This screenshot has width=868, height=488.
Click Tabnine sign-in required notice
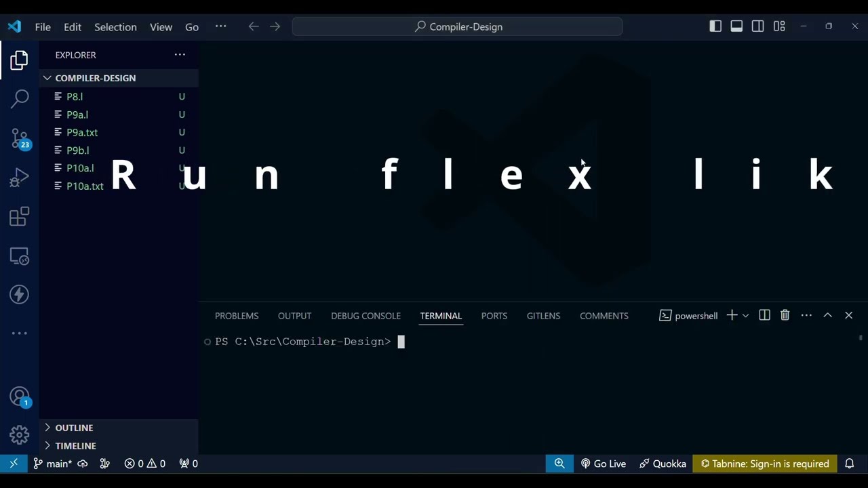pos(764,464)
